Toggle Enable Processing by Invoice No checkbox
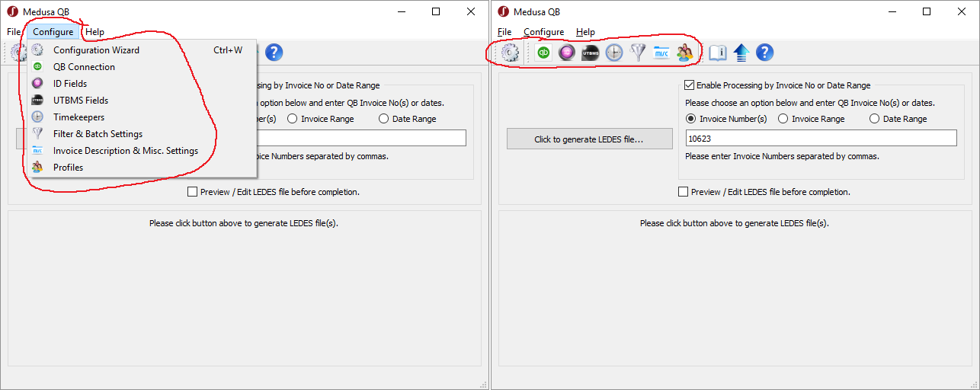 coord(690,86)
